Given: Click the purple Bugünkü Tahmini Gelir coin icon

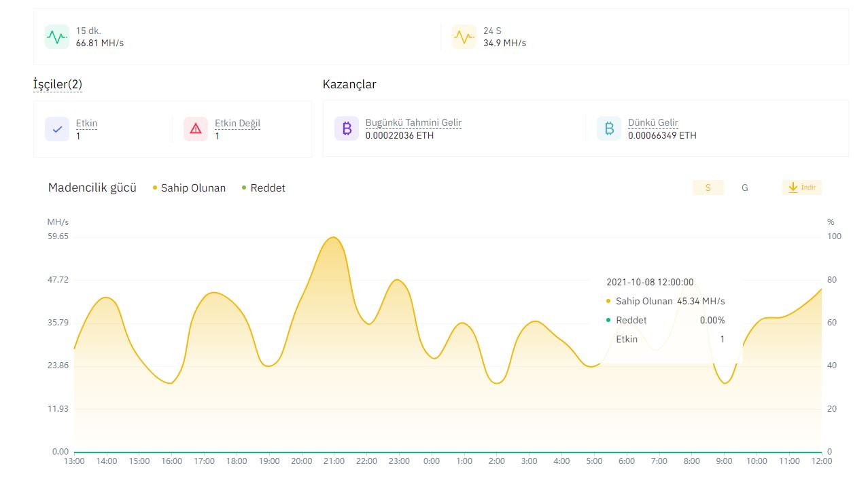Looking at the screenshot, I should 347,128.
